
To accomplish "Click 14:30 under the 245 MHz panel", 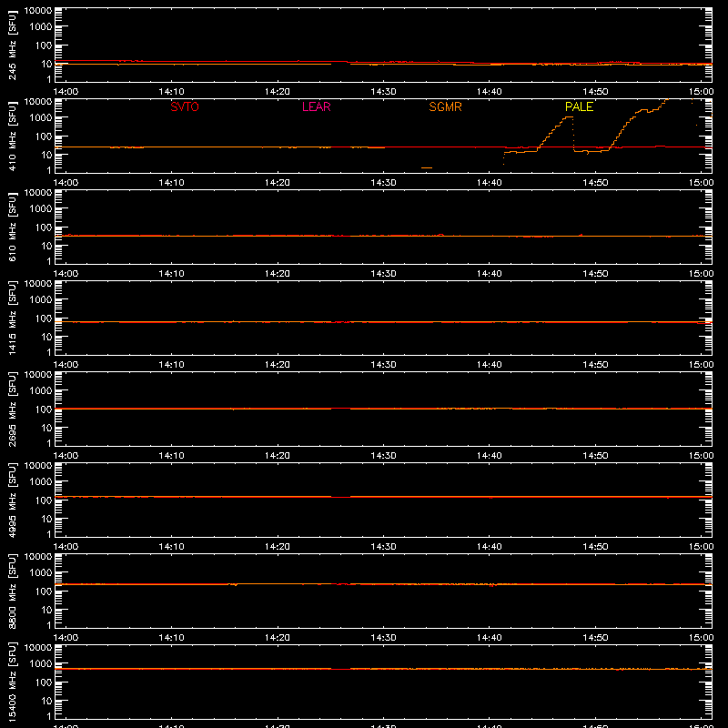I will pyautogui.click(x=383, y=92).
